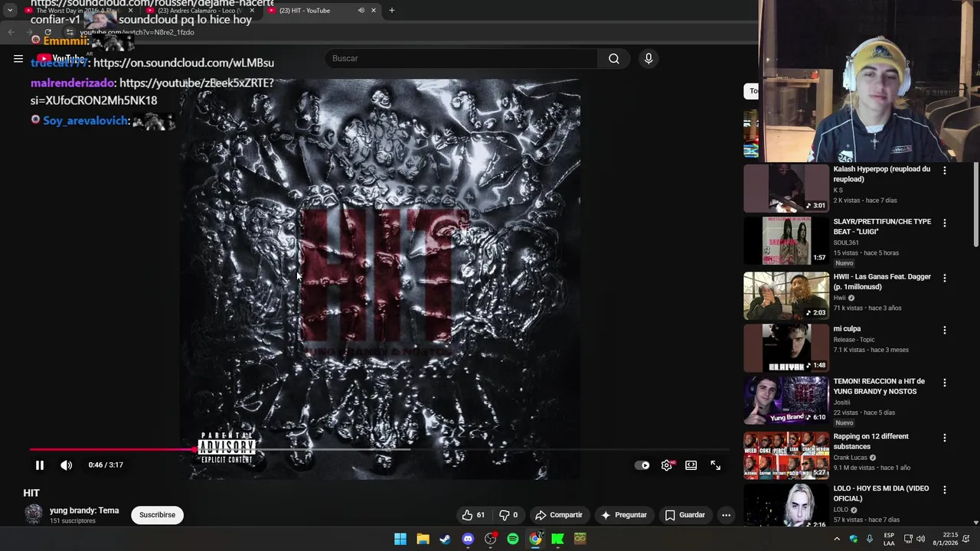980x551 pixels.
Task: Open options menu for Rapping on 12 substances
Action: click(x=944, y=438)
